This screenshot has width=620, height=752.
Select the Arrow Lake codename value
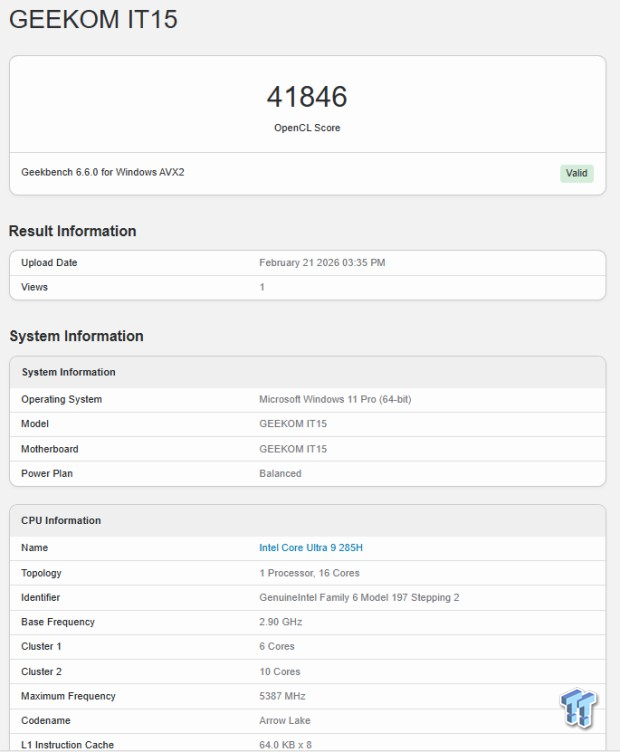285,721
